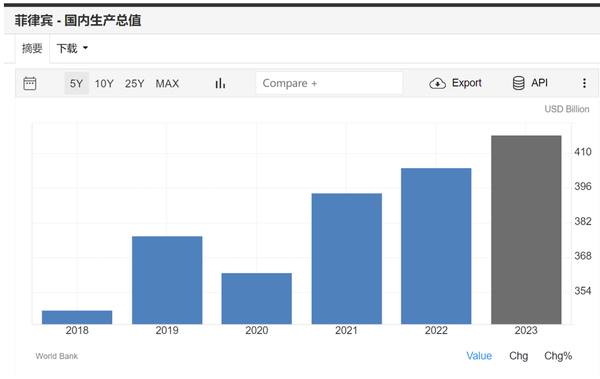Open the three-dot more options menu
This screenshot has width=600, height=379.
[584, 83]
